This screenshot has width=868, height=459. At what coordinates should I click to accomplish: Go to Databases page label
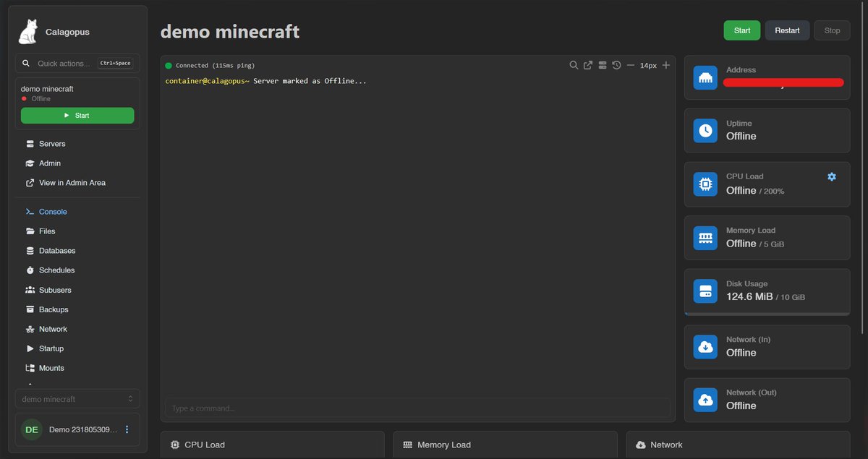point(57,251)
